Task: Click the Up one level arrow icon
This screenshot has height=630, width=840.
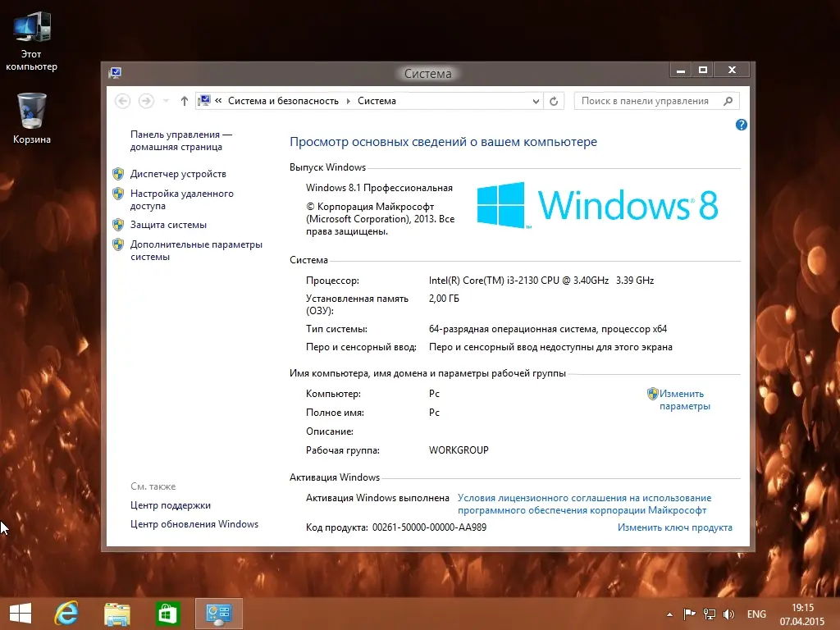Action: (184, 100)
